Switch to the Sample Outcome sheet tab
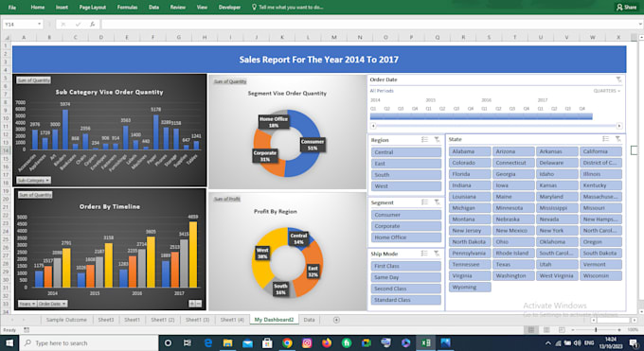Screen dimensions: 644x351 (x=66, y=320)
